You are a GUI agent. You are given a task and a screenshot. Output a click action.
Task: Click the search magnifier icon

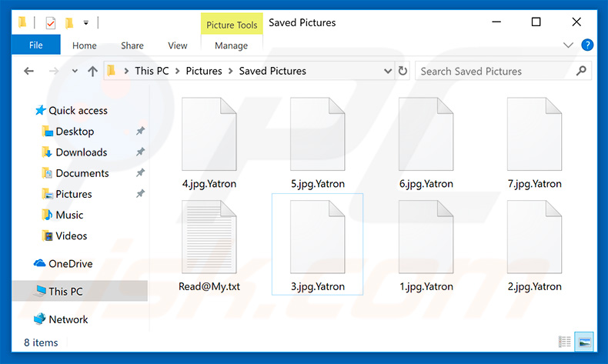coord(581,71)
